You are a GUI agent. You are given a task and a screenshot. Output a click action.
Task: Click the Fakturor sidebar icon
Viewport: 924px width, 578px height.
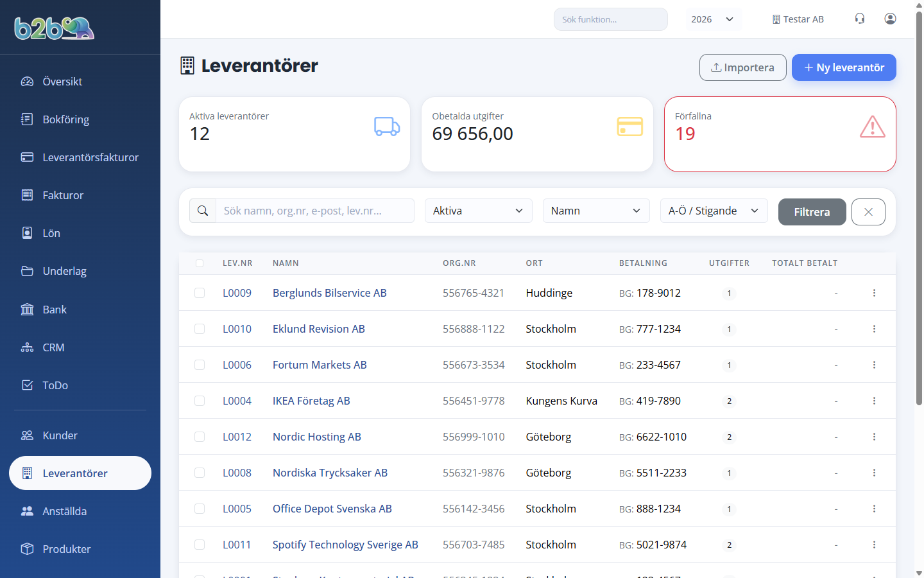point(27,195)
